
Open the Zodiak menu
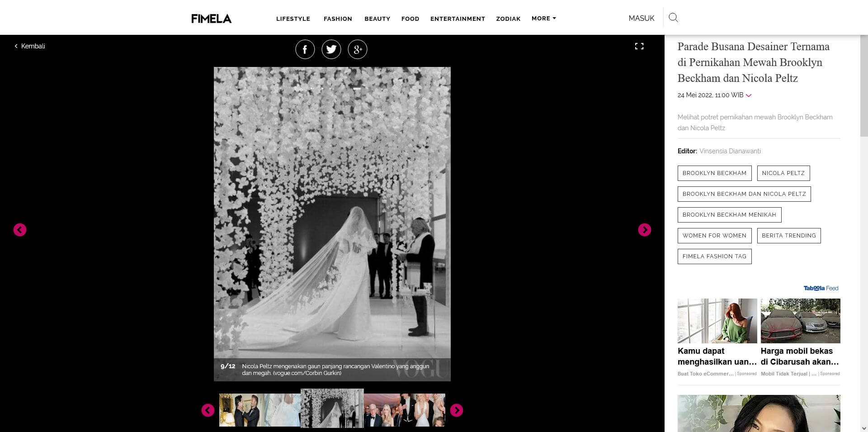click(508, 19)
